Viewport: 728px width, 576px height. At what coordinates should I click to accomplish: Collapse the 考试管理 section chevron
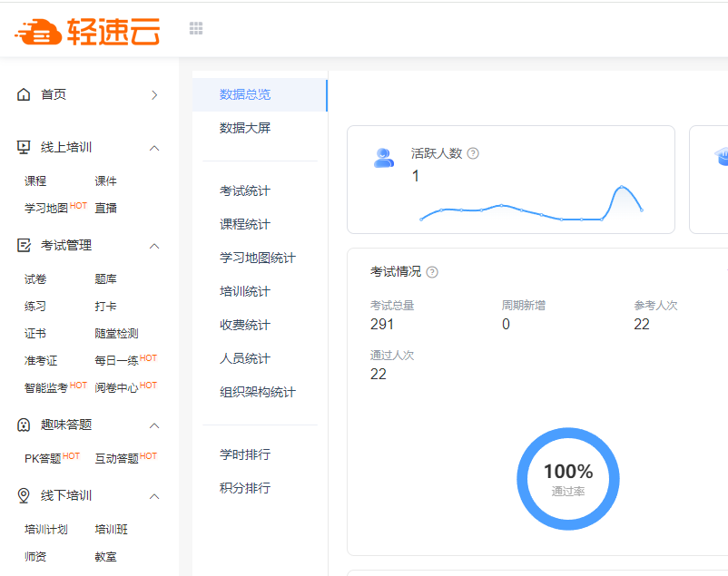154,246
